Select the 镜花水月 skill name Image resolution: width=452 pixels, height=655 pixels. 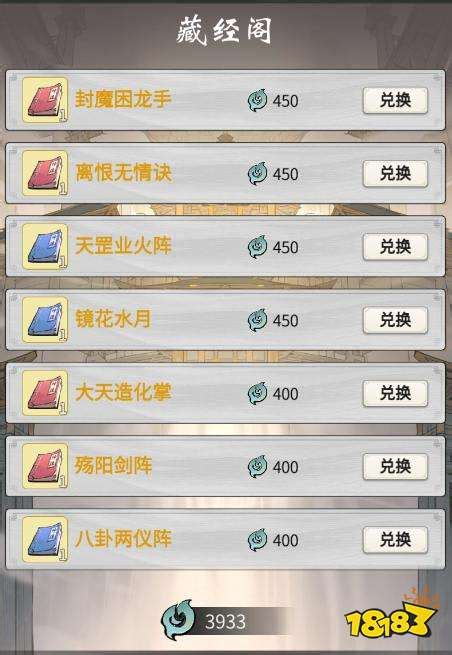(x=113, y=319)
